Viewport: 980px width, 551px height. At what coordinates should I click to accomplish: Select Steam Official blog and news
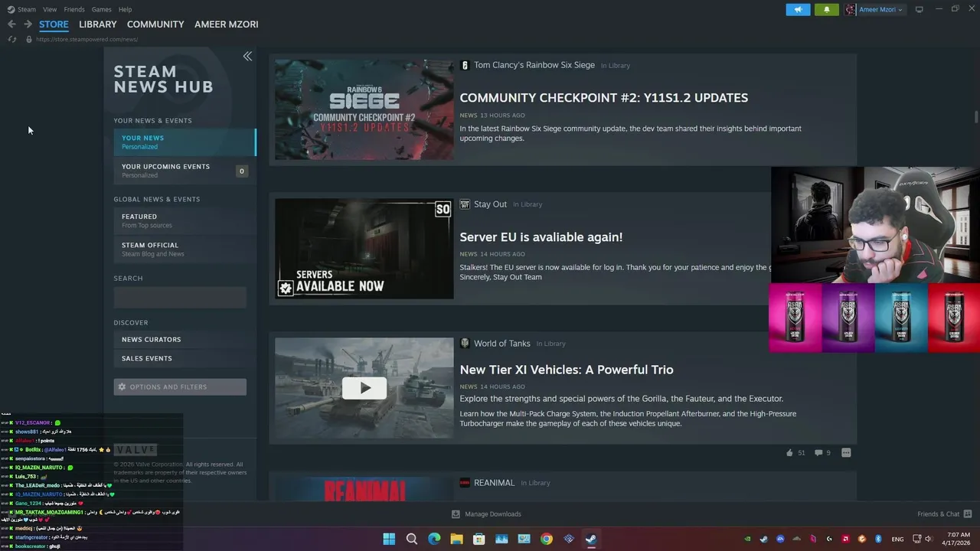coord(185,249)
